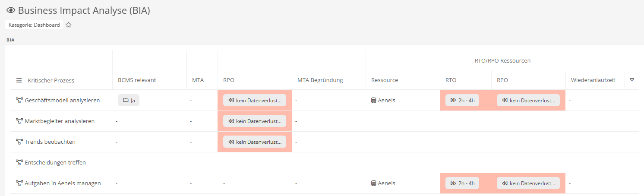Click process icon of Marktbegleiter analysieren
Screen dimensions: 644x196
19,121
